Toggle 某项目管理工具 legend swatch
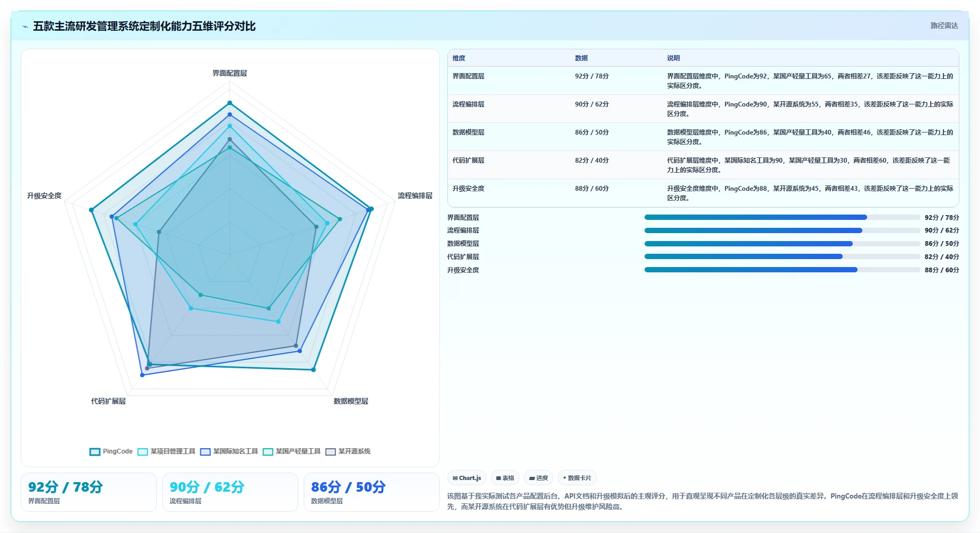The width and height of the screenshot is (980, 533). click(x=143, y=452)
